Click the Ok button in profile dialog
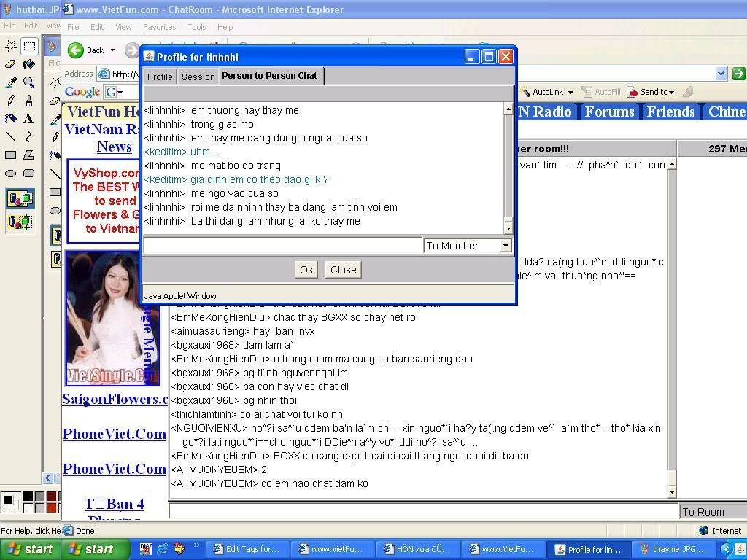747x560 pixels. (x=306, y=270)
